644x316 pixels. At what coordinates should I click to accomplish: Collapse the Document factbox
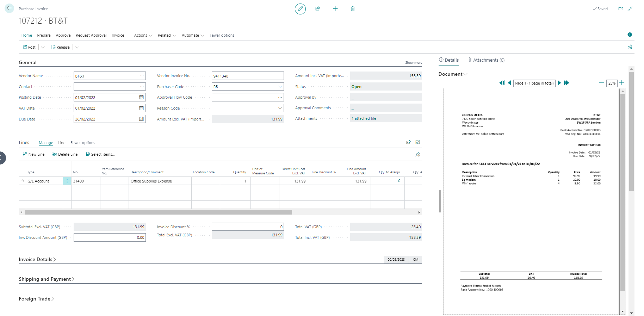click(453, 74)
